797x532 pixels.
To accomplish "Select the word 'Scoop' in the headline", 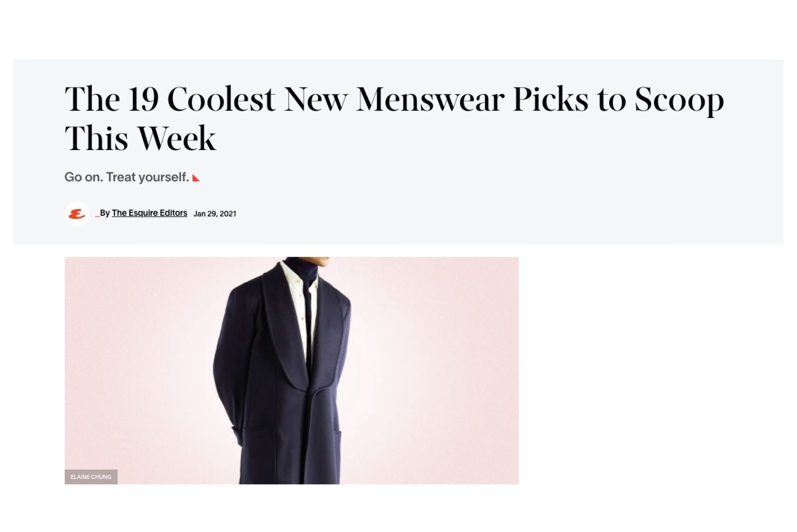I will (x=678, y=99).
